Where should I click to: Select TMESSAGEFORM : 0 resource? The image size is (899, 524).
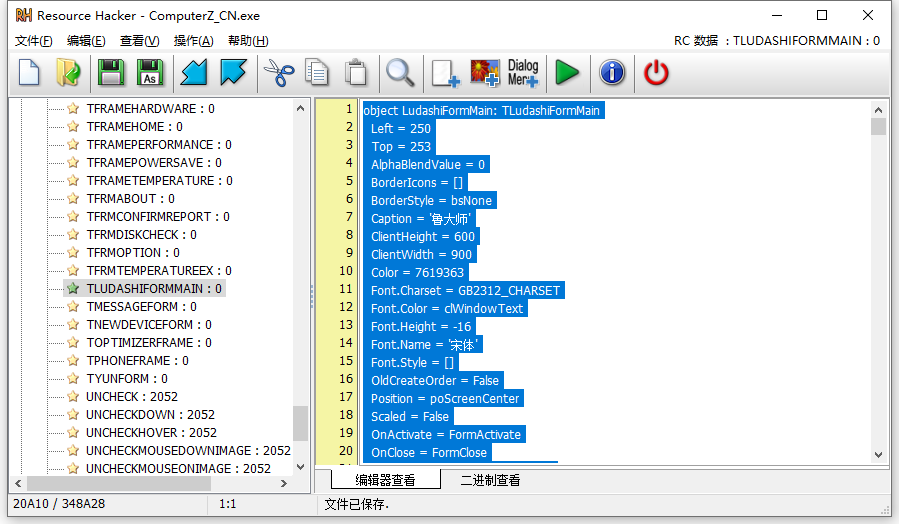coord(142,306)
